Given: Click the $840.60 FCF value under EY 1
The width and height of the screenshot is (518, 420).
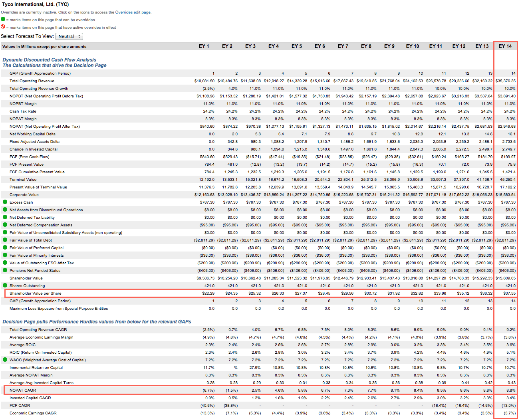Looking at the screenshot, I should (x=207, y=157).
